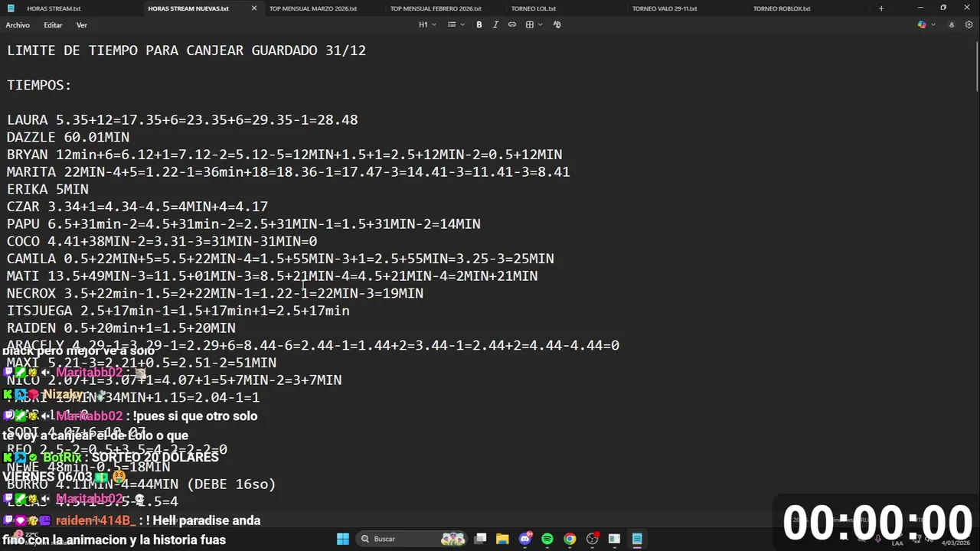Open Notepad settings gear
980x551 pixels.
tap(969, 24)
